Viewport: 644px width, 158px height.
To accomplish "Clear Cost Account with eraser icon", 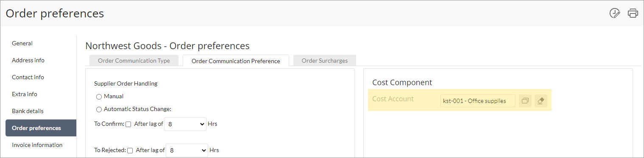I will pyautogui.click(x=541, y=101).
